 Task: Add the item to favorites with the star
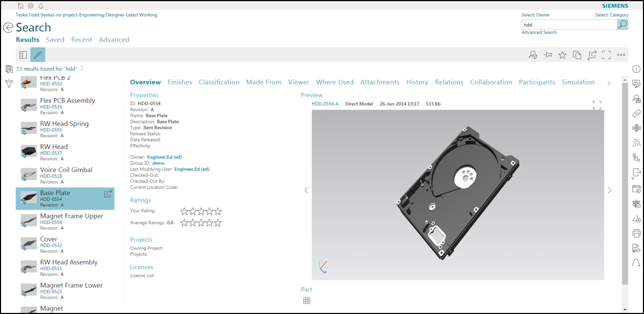coord(562,54)
